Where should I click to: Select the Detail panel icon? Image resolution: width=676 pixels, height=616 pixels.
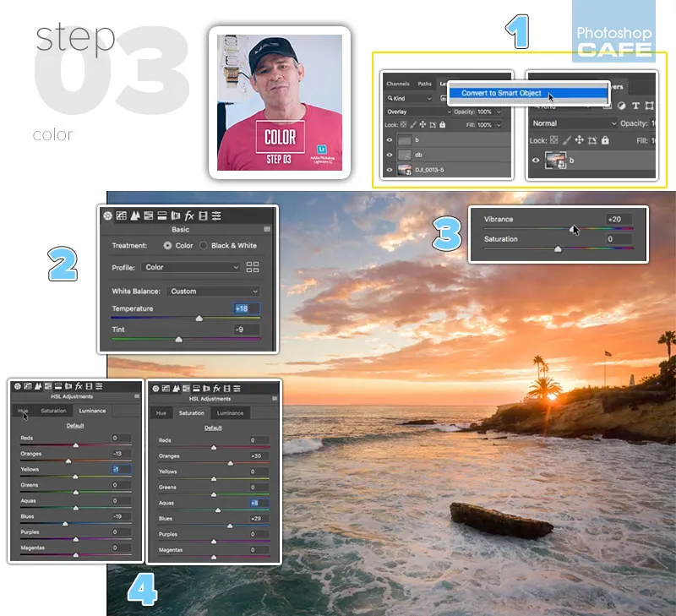134,215
